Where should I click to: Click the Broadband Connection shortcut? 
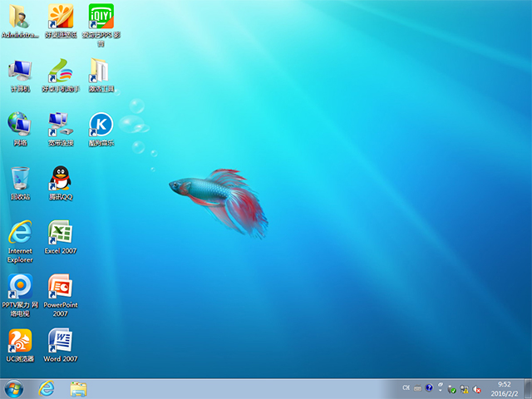pos(61,125)
